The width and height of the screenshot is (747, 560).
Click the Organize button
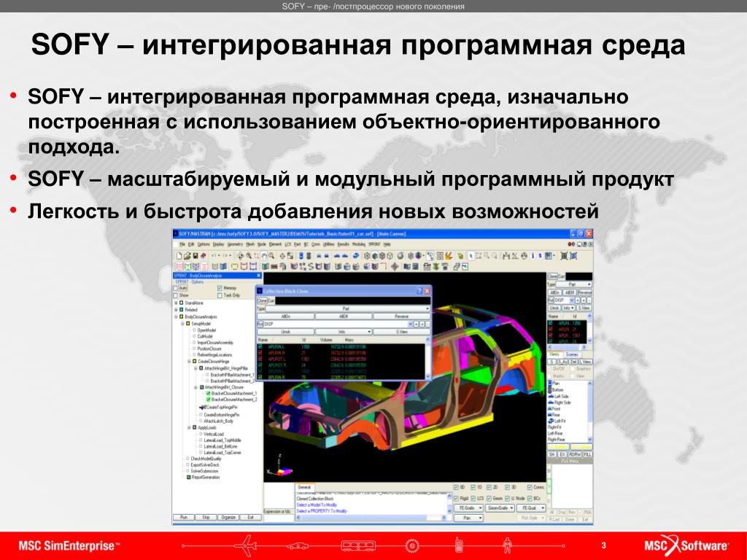point(228,517)
